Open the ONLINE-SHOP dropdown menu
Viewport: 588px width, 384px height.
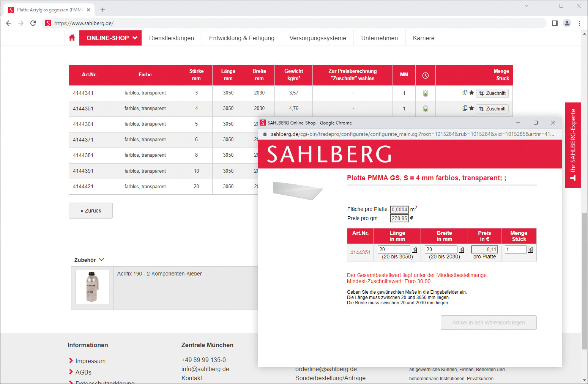point(110,38)
